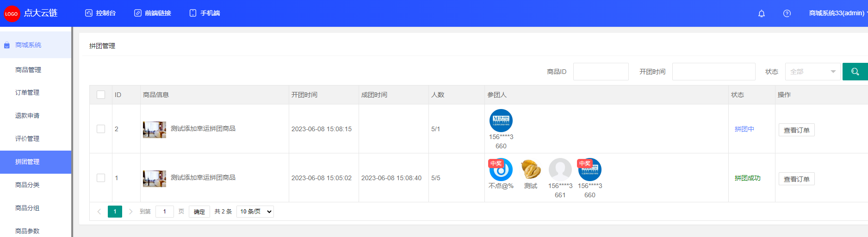
Task: Click 测试添加幸运拼团商品 text in row ID 1
Action: point(203,177)
